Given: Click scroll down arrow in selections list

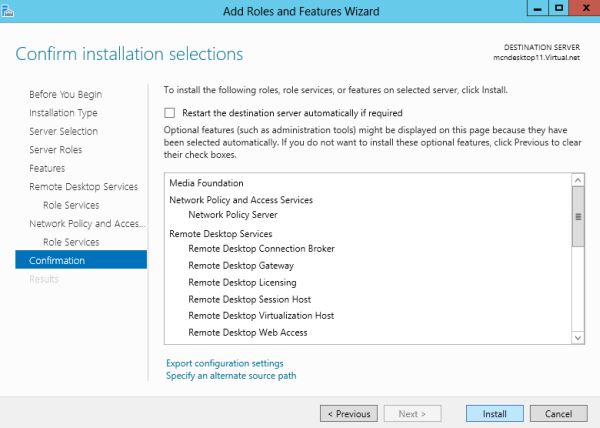Looking at the screenshot, I should point(577,338).
